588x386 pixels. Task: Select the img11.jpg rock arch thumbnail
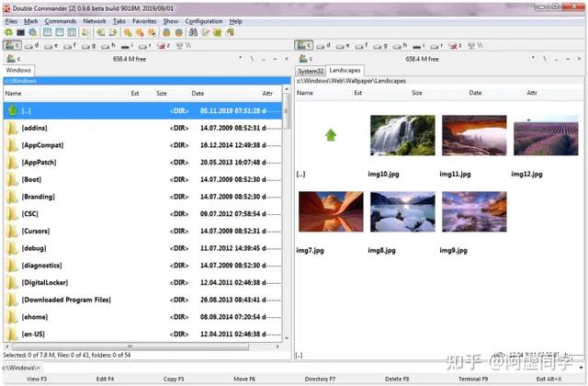pos(474,135)
